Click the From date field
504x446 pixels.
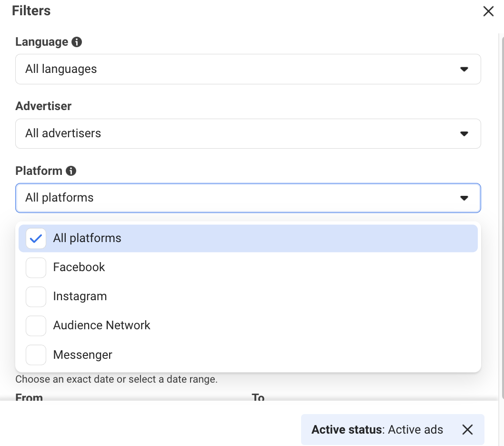[x=29, y=397]
